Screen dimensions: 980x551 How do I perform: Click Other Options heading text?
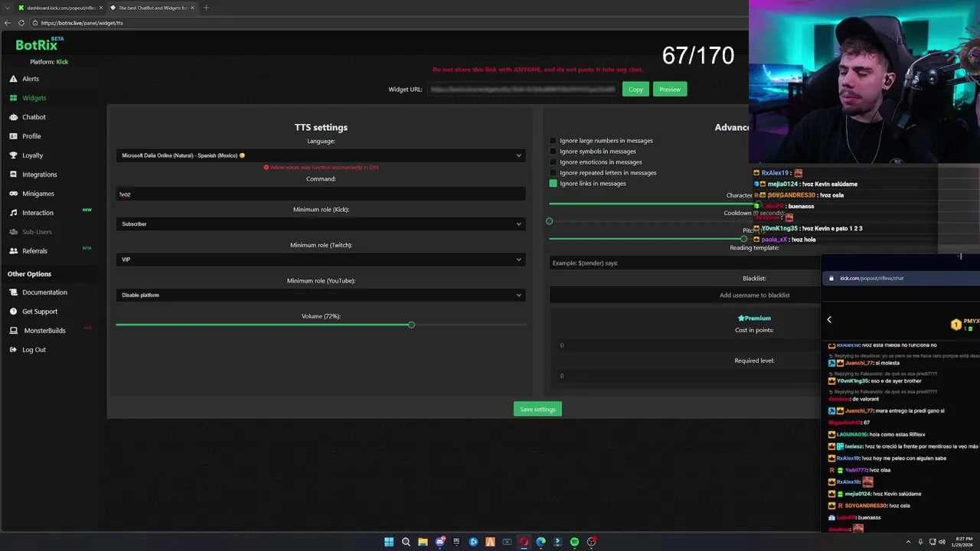tap(29, 274)
